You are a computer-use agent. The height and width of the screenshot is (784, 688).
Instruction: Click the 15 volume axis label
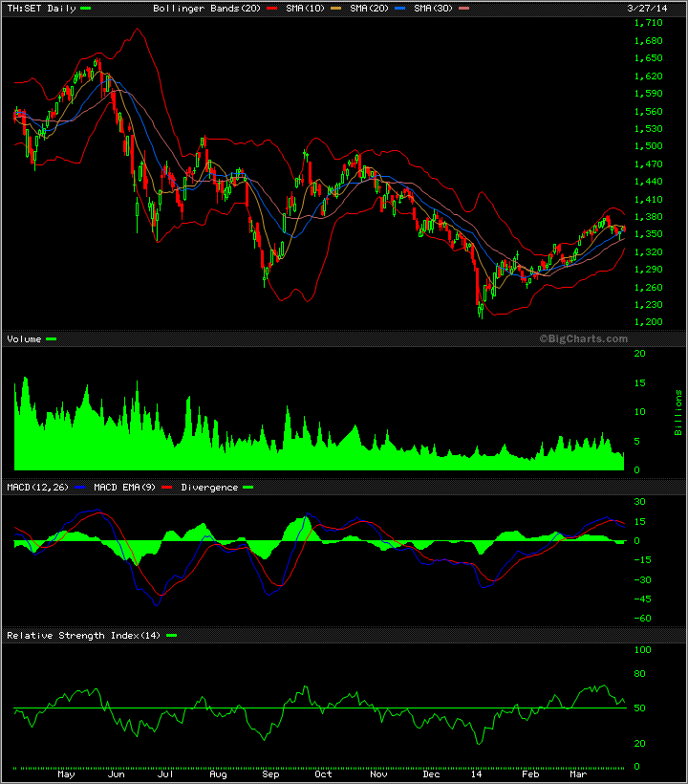tap(639, 383)
